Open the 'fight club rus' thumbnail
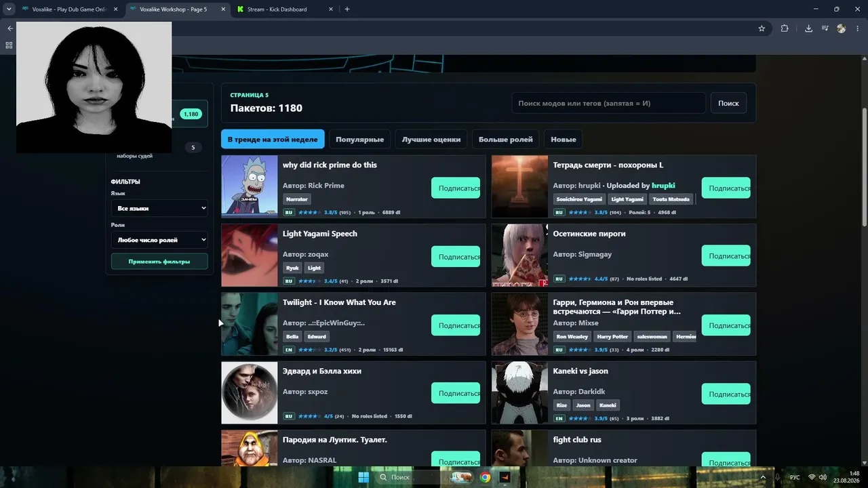868x488 pixels. tap(519, 448)
